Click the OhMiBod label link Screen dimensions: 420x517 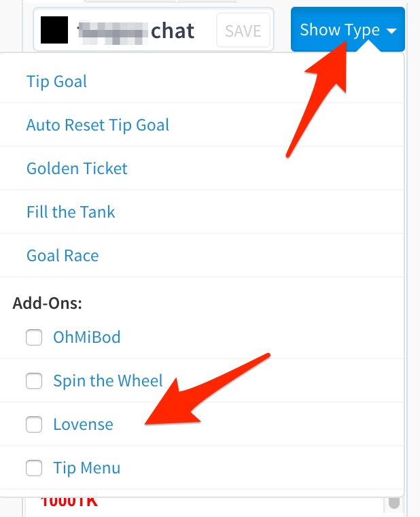(x=86, y=337)
